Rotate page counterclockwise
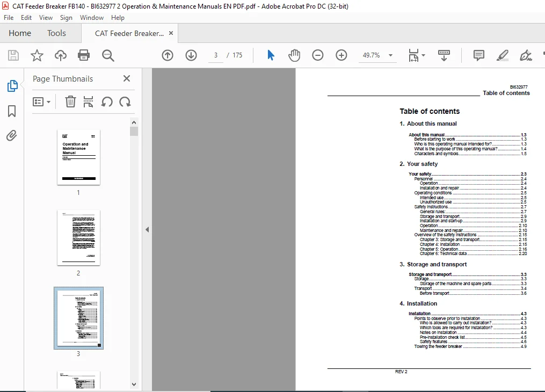This screenshot has height=392, width=545. click(x=107, y=102)
